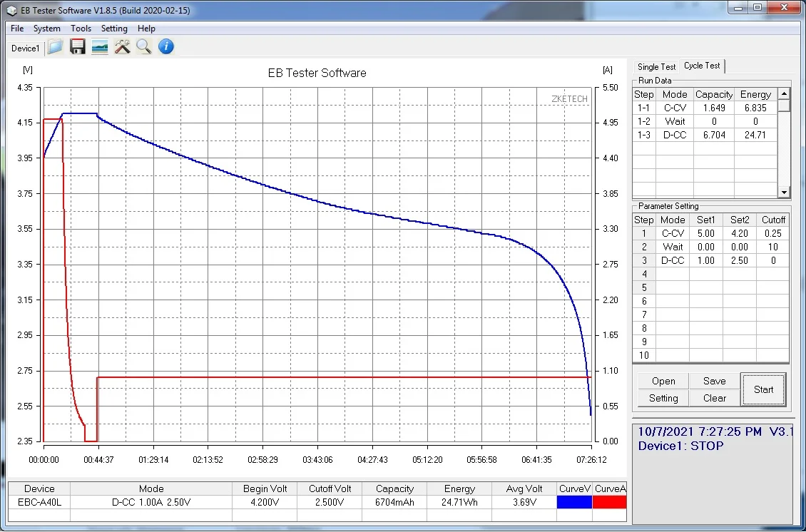Close the EB Tester window

click(x=784, y=8)
